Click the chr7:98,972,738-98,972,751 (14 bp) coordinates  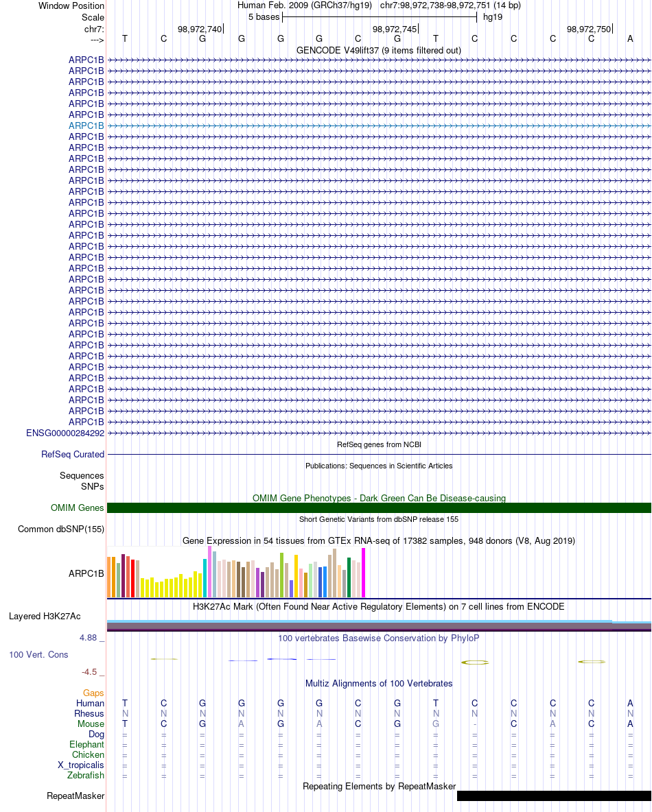coord(450,5)
